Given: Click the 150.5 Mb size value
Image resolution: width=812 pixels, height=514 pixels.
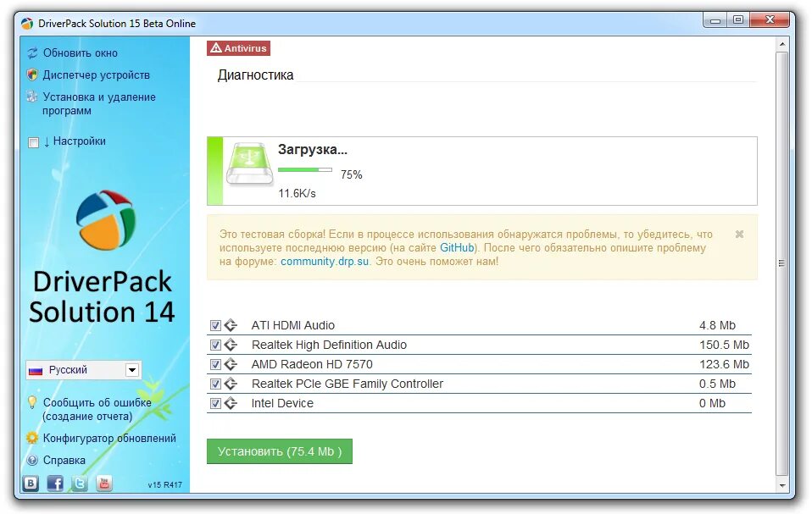Looking at the screenshot, I should click(724, 345).
